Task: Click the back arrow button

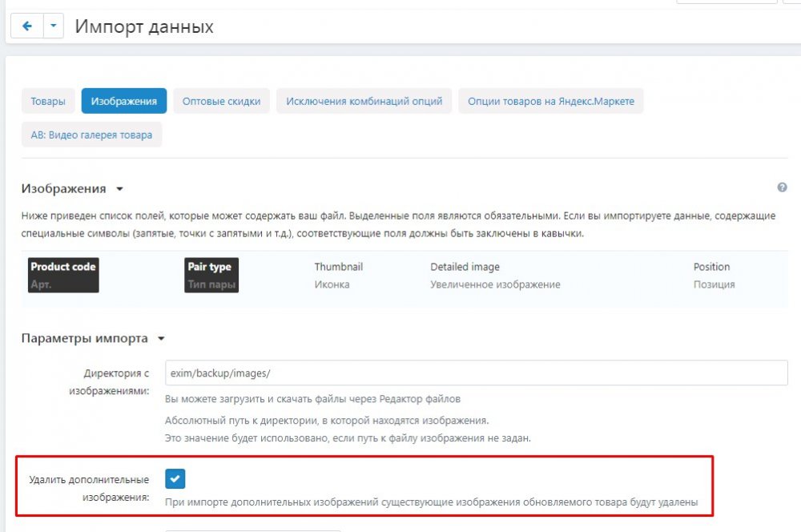Action: (26, 26)
